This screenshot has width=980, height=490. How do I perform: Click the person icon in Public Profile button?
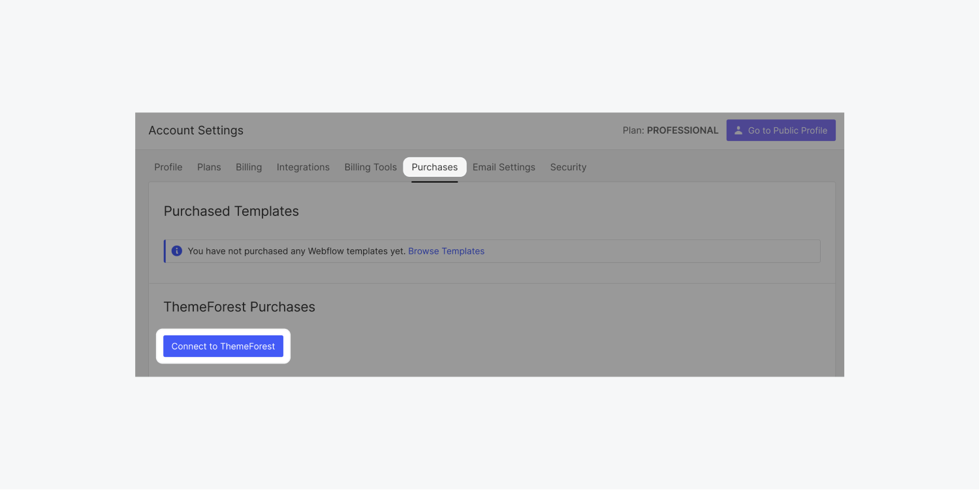tap(738, 130)
